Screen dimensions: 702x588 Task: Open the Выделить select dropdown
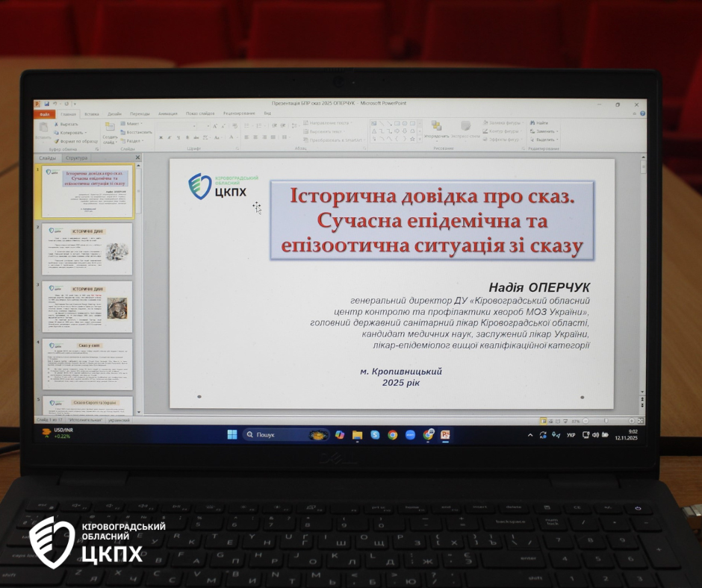pyautogui.click(x=545, y=140)
